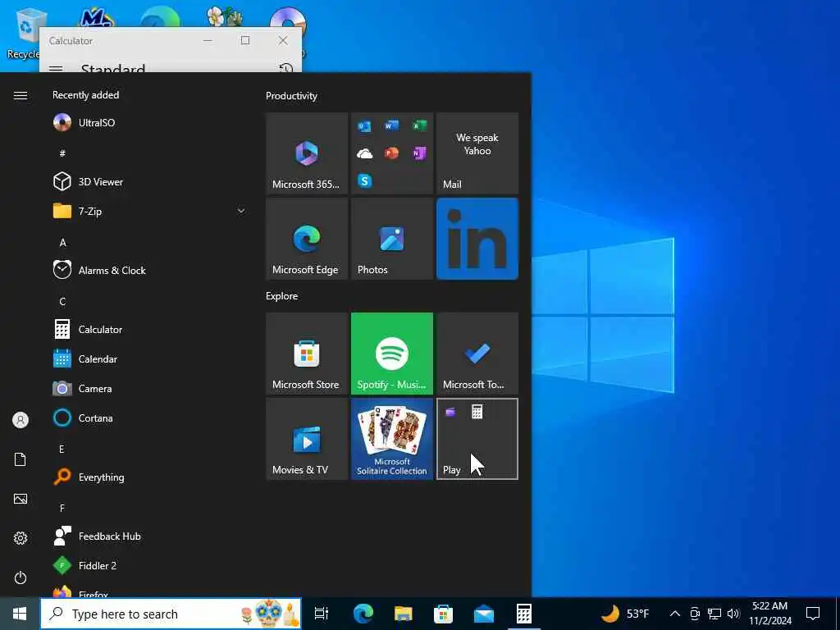This screenshot has width=840, height=630.
Task: Open Settings gear in Start sidebar
Action: [21, 538]
